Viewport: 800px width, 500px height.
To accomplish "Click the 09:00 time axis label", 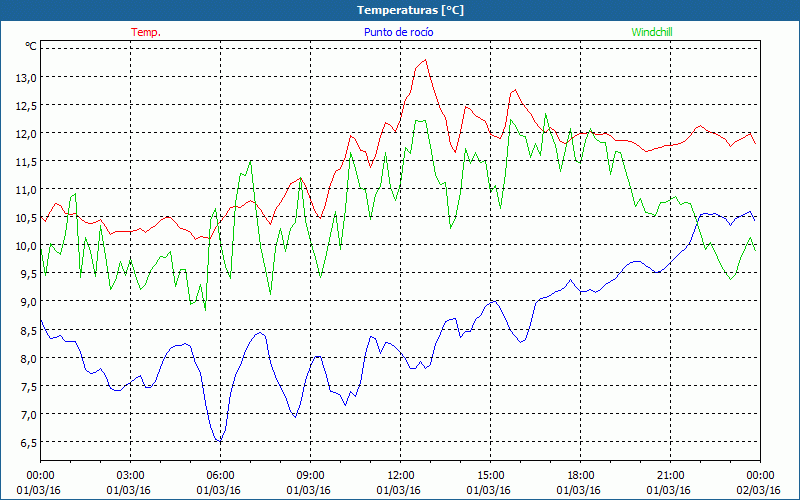I will tap(310, 476).
